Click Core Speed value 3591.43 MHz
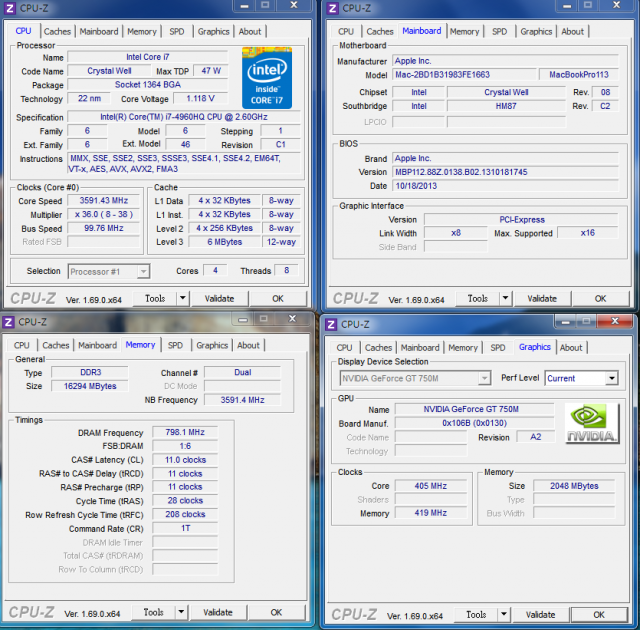Screen dimensions: 640x630 click(104, 201)
